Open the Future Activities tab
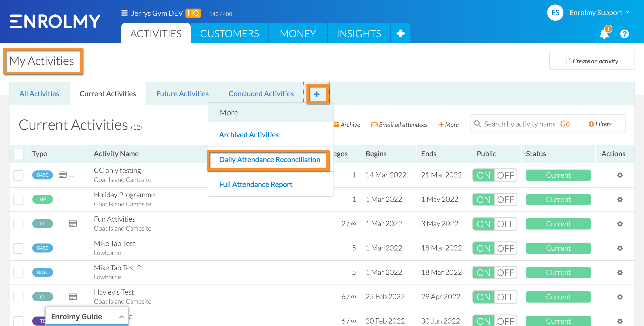644x326 pixels. 182,93
